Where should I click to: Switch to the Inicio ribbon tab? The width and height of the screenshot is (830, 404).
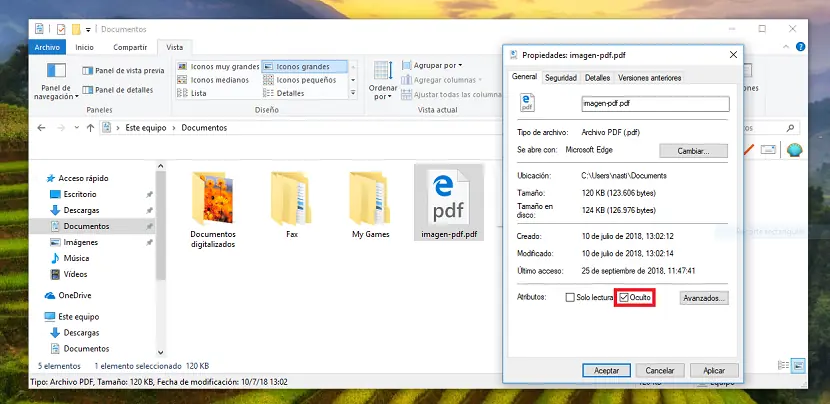pos(85,47)
